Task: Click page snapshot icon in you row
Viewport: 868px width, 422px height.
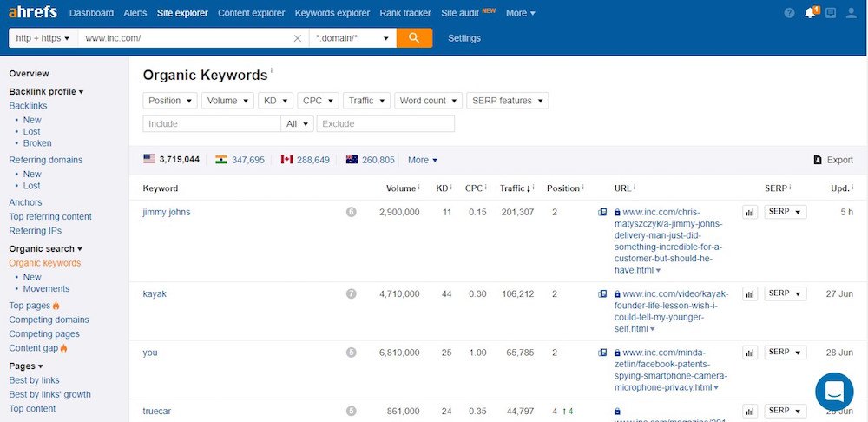Action: coord(603,353)
